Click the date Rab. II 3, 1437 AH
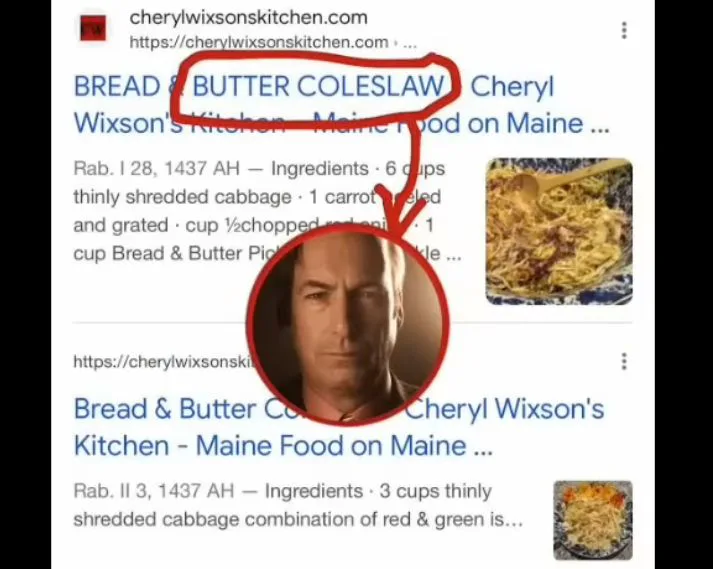Image resolution: width=713 pixels, height=569 pixels. (x=154, y=491)
